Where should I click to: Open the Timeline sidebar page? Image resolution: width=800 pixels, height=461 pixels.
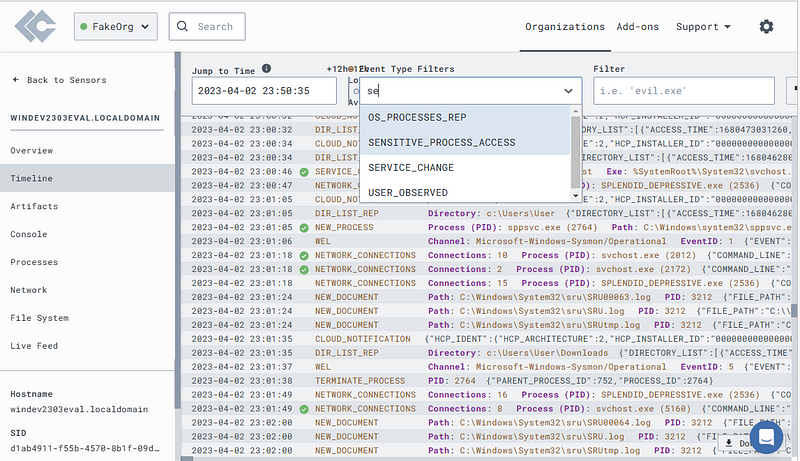click(87, 178)
